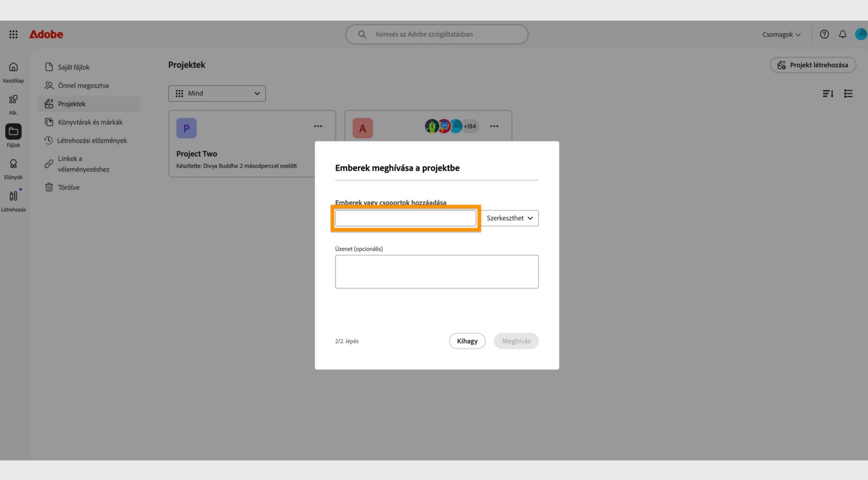Open Linkek a véleményezéshez in sidebar
868x480 pixels.
[89, 164]
